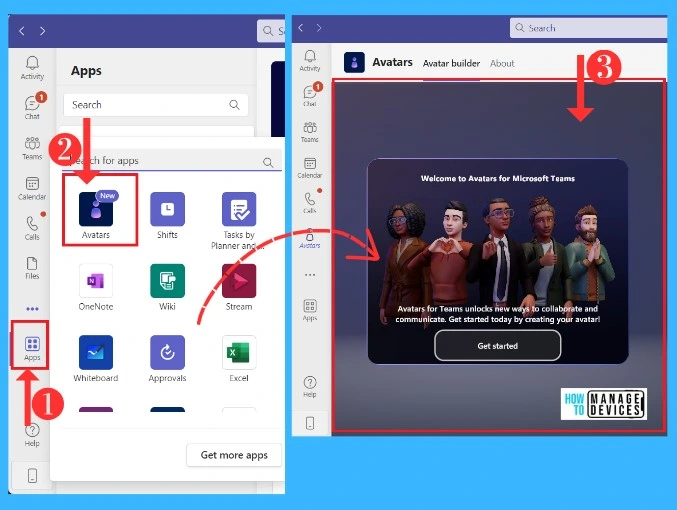Focus the Apps page Search field

point(156,105)
